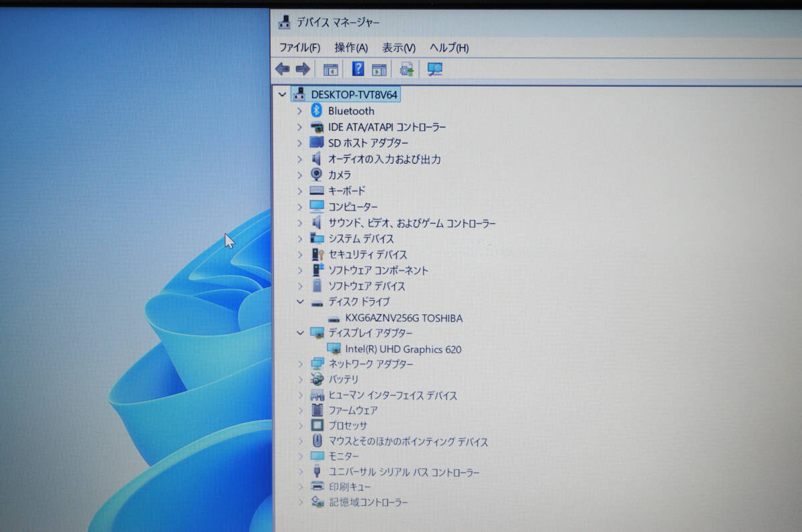Click the Forward arrow toolbar button

coord(303,69)
